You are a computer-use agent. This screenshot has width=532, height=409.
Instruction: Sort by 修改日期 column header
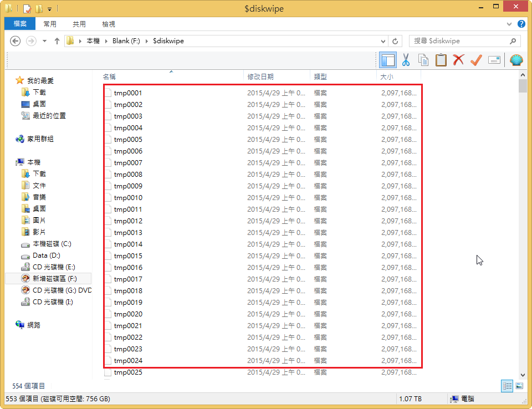260,77
